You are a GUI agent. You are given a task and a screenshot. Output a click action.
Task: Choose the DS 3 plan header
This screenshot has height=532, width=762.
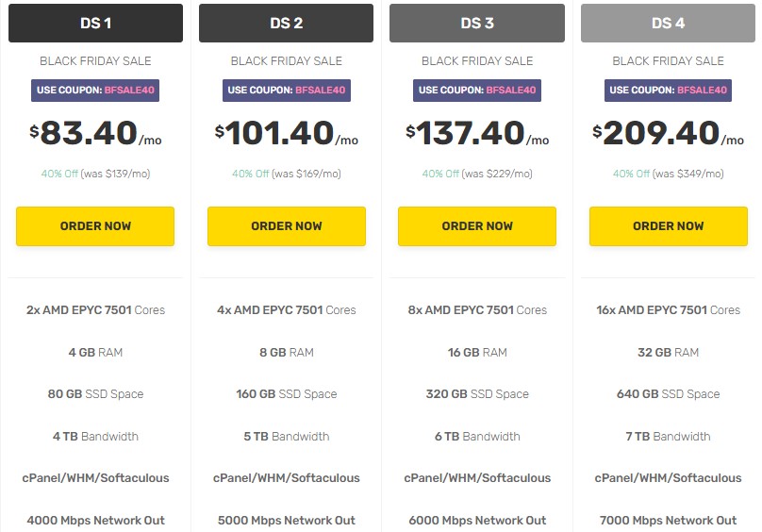tap(477, 24)
